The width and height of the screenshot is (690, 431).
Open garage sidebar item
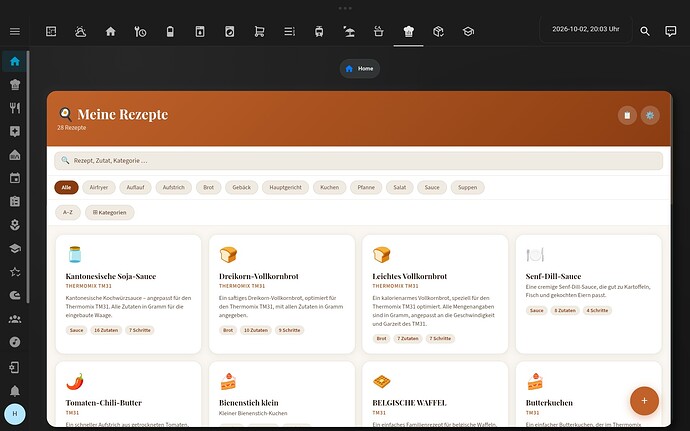pos(15,155)
